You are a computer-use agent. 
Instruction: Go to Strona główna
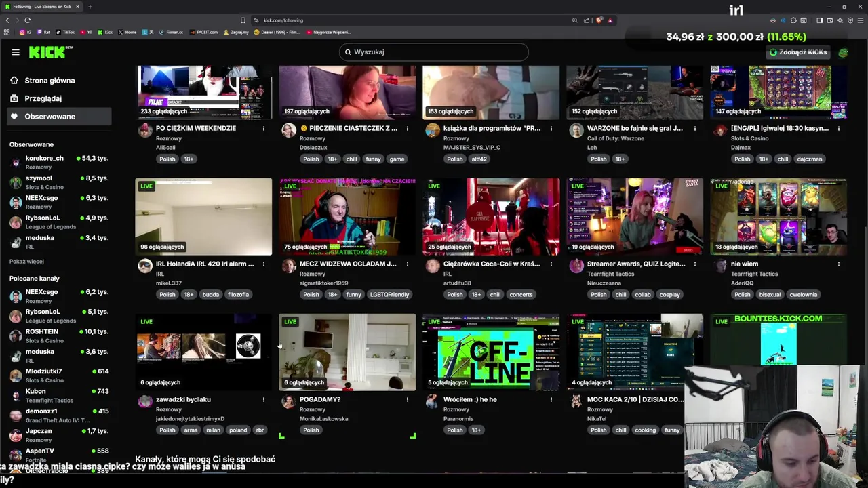[x=50, y=81]
